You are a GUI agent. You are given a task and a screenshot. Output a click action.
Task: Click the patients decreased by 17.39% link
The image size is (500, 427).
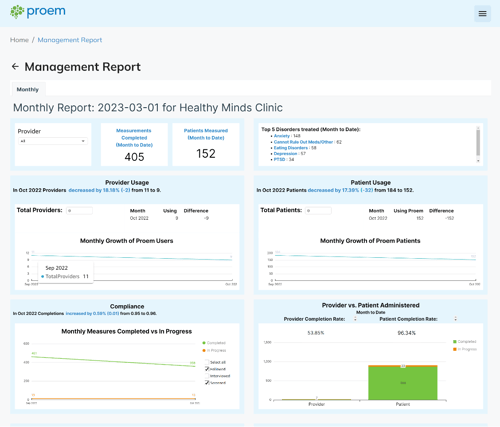pos(340,190)
